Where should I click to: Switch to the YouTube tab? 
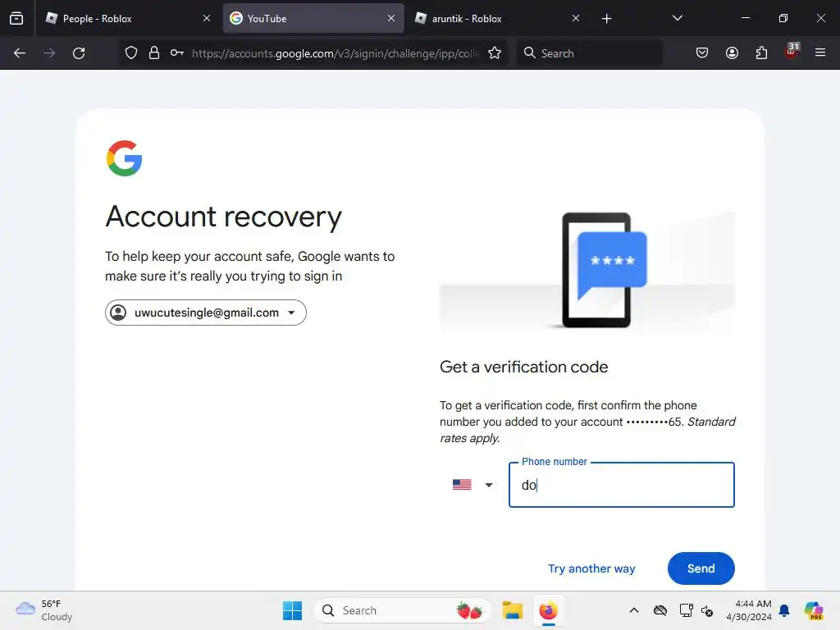pyautogui.click(x=313, y=18)
